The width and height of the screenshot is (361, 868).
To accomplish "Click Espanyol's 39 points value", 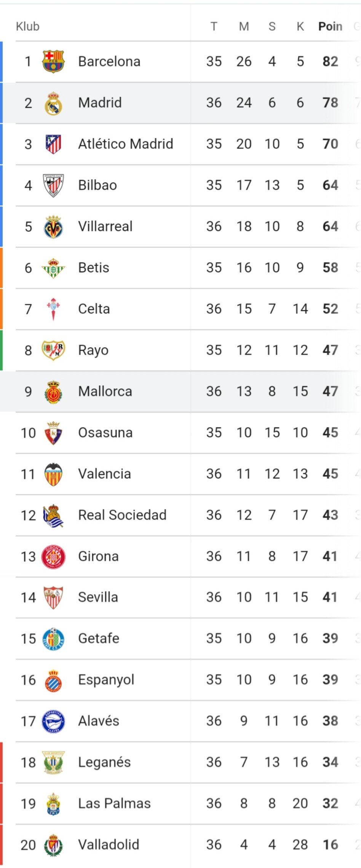I will pyautogui.click(x=330, y=680).
